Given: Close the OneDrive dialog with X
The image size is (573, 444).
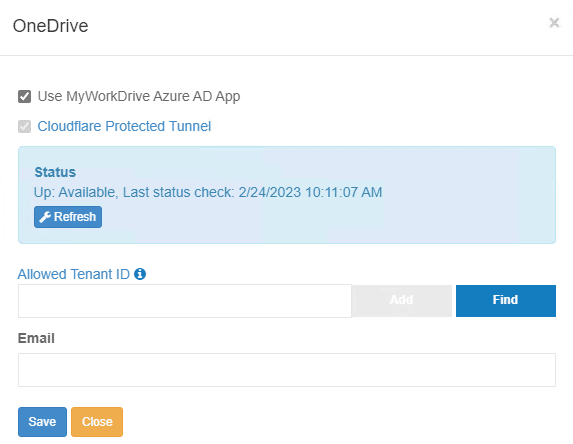Looking at the screenshot, I should pyautogui.click(x=554, y=23).
